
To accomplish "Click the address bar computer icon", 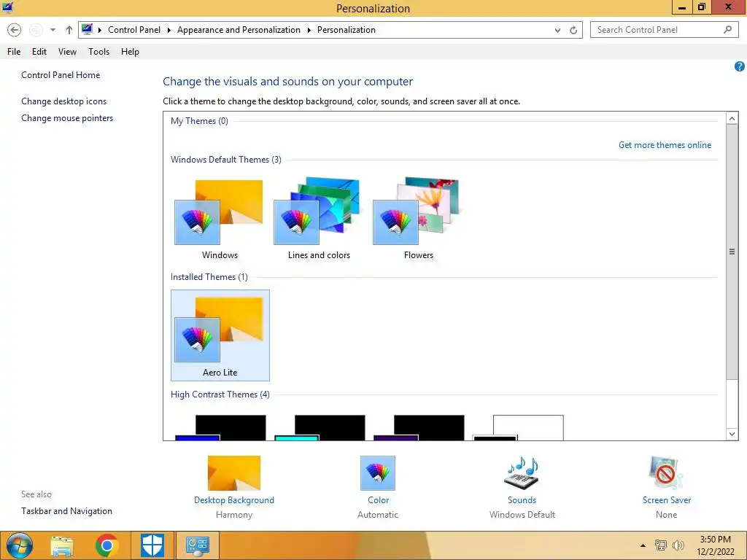I will [87, 29].
